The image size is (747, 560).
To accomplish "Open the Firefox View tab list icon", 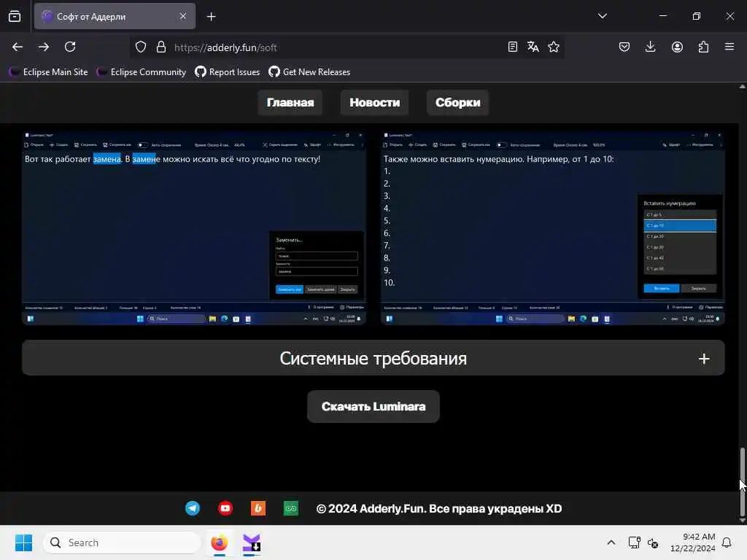I will pos(15,17).
